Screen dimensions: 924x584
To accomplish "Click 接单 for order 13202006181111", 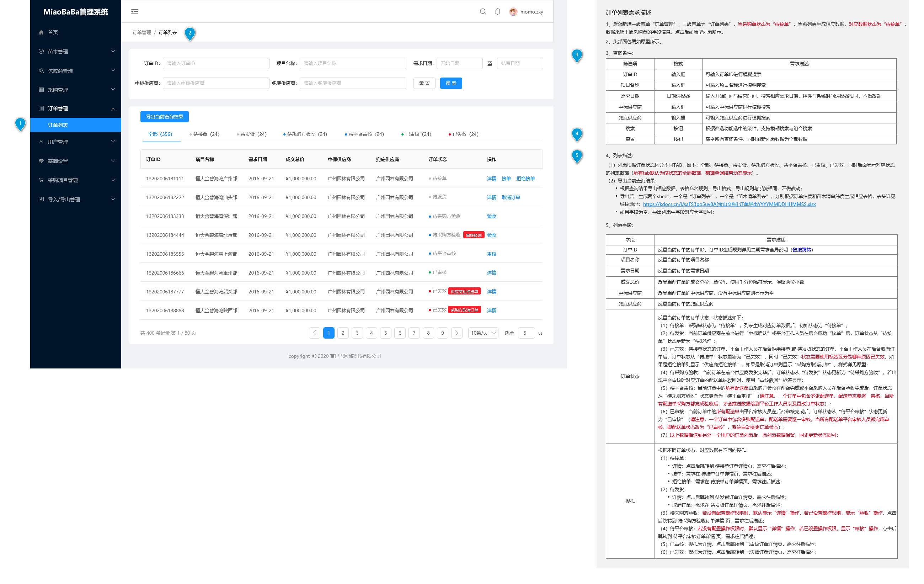I will (506, 179).
